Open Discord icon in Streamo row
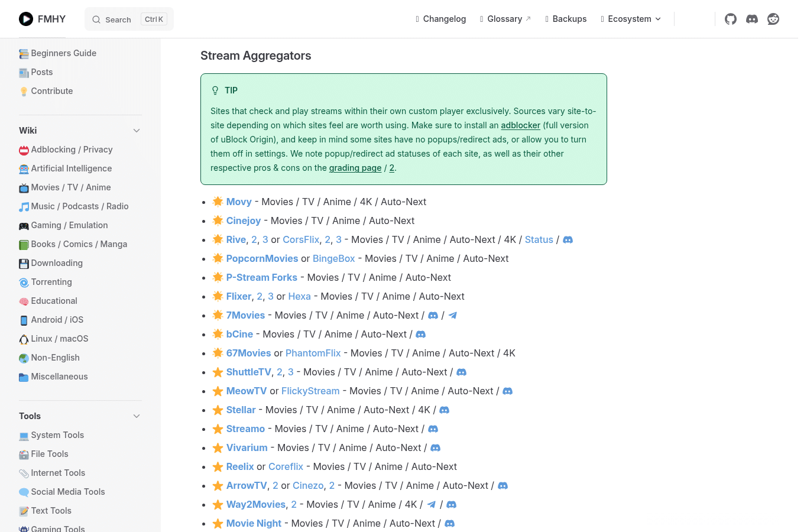Screen dimensions: 807x532 (x=433, y=429)
